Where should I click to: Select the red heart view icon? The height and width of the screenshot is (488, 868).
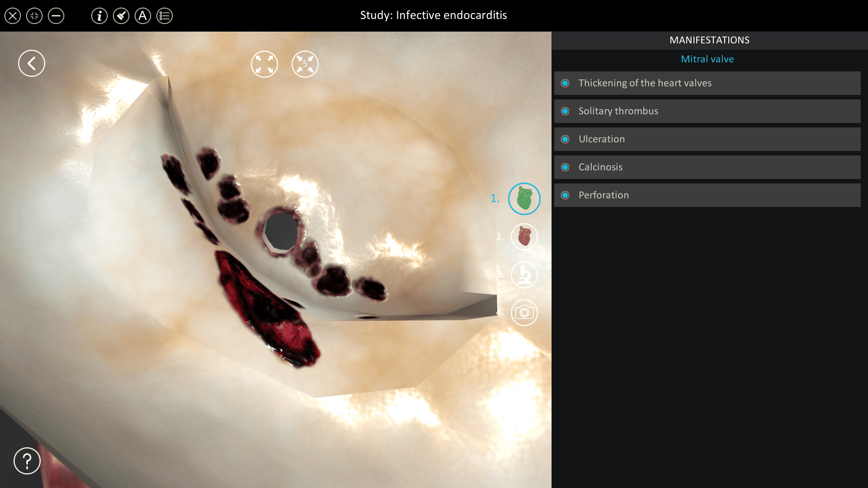(x=524, y=236)
